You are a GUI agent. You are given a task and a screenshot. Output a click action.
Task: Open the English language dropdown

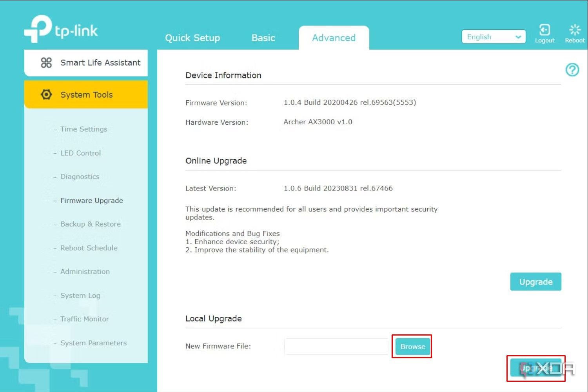[x=493, y=36]
